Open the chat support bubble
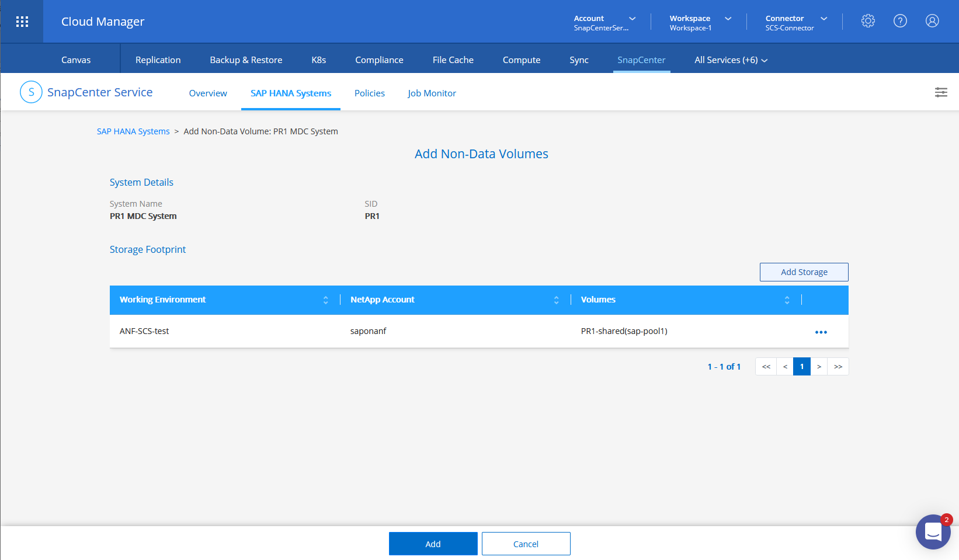This screenshot has width=959, height=560. (x=933, y=532)
